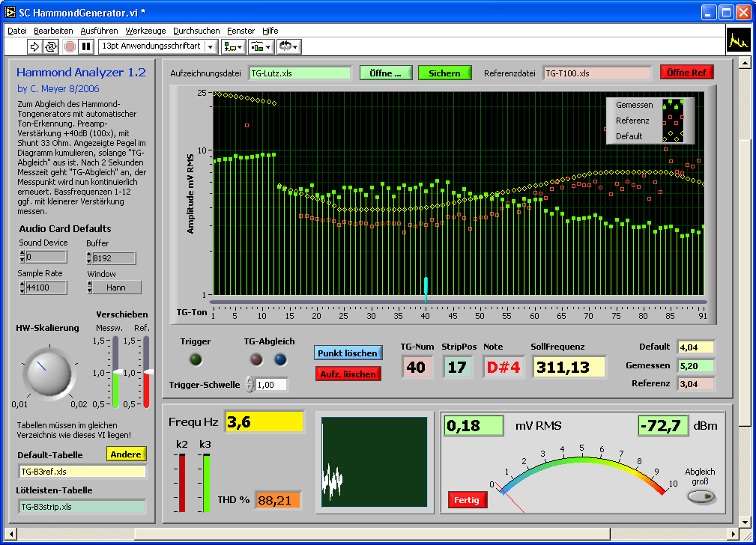756x545 pixels.
Task: Click the LabVIEW icon in title bar
Action: click(10, 12)
